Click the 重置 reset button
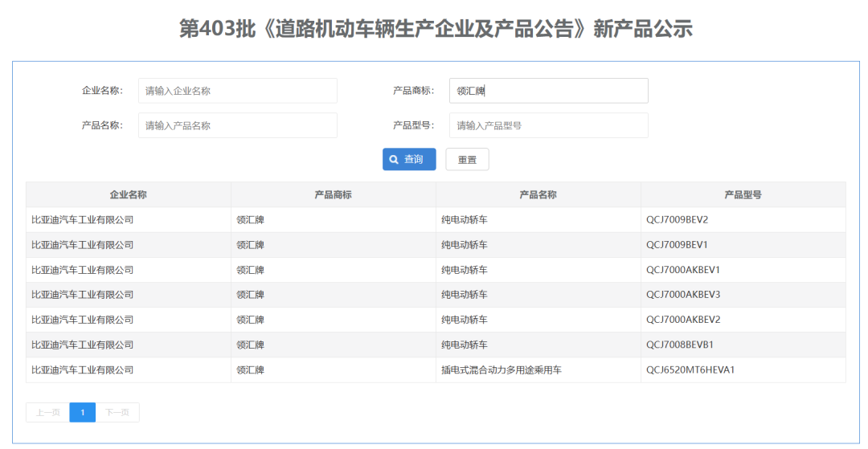The height and width of the screenshot is (449, 868). point(467,159)
